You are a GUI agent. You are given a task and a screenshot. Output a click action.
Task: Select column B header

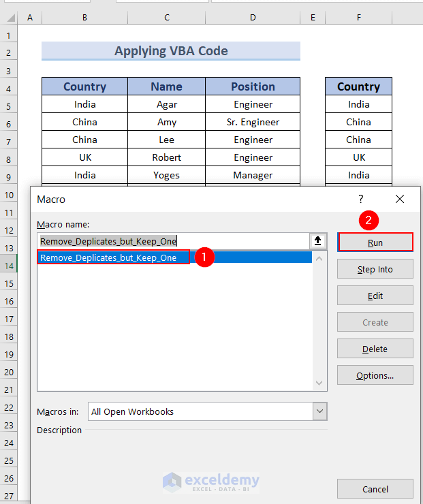pos(84,17)
